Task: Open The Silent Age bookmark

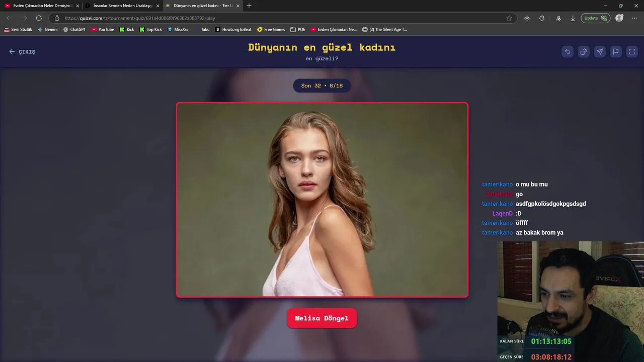Action: coord(385,30)
